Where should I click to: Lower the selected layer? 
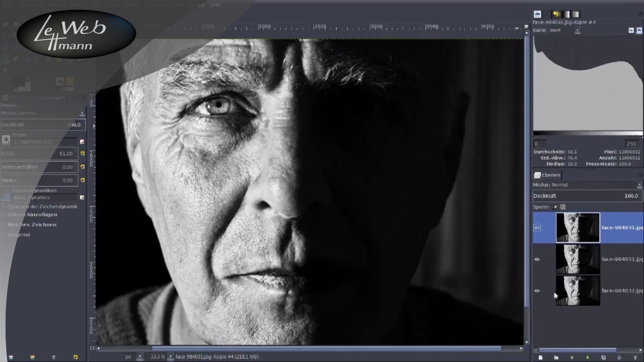click(587, 357)
